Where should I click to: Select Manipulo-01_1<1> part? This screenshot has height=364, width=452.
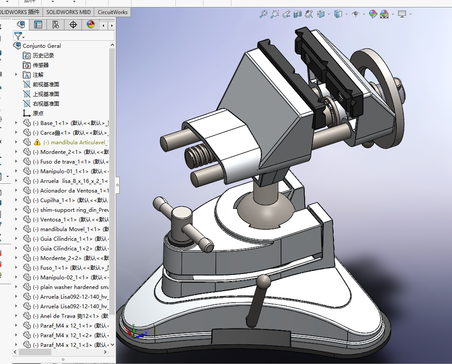[70, 171]
